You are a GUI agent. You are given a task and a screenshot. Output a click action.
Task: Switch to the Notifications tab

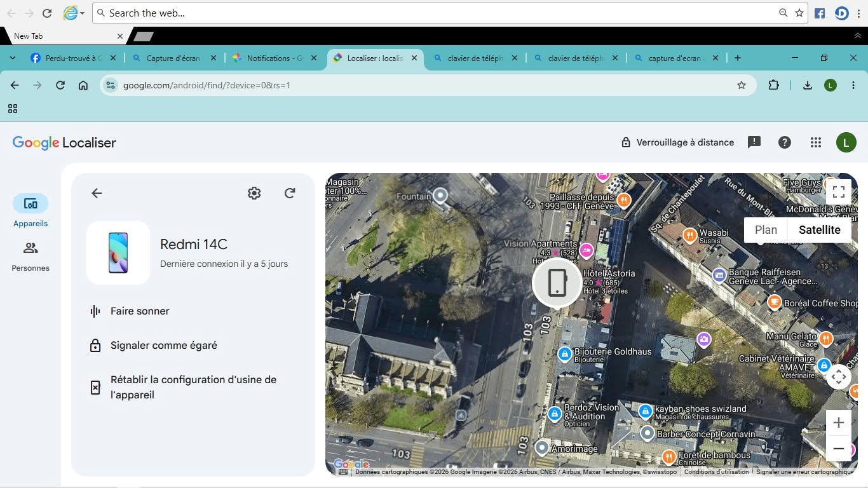point(275,58)
